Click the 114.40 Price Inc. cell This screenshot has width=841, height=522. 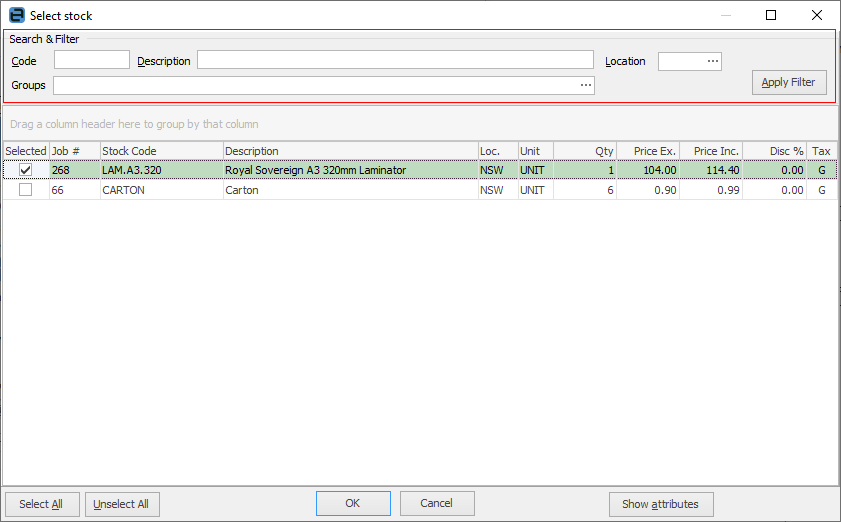point(711,170)
